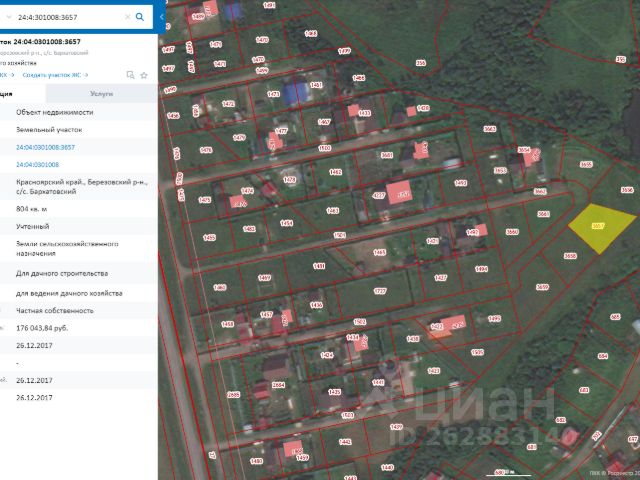Screen dimensions: 640x480
Task: Open the cadastral quarter link 24:04:0301008
Action: [x=37, y=164]
